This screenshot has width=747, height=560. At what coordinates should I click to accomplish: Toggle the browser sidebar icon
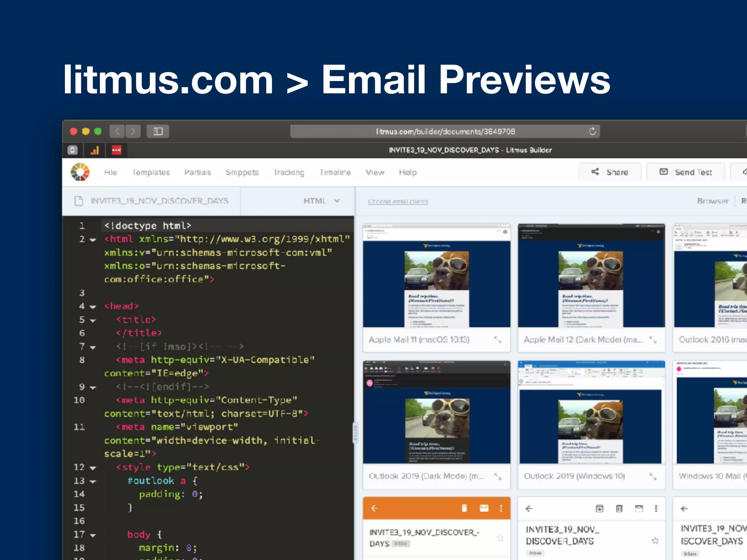158,131
